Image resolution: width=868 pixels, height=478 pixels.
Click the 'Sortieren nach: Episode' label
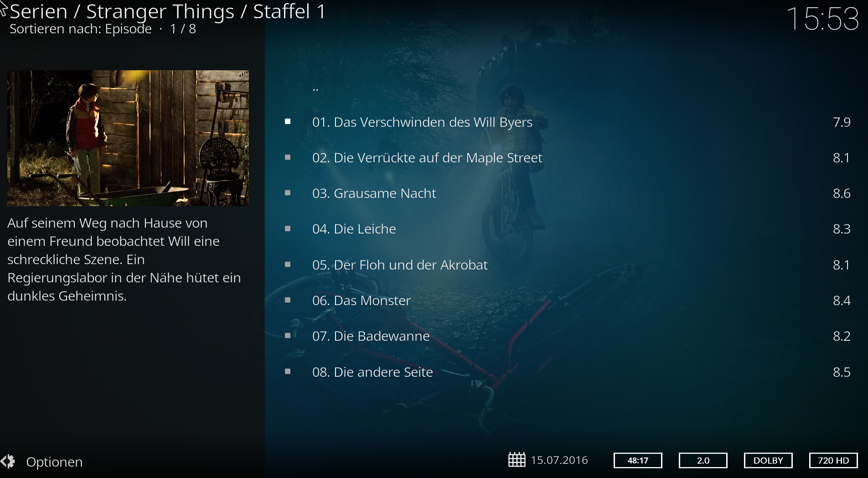click(x=81, y=29)
